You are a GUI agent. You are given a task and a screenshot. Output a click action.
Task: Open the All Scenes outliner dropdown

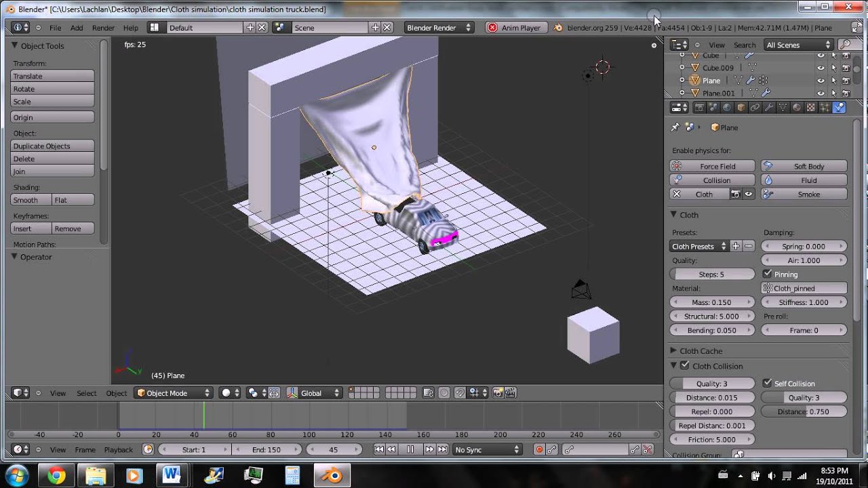tap(797, 45)
